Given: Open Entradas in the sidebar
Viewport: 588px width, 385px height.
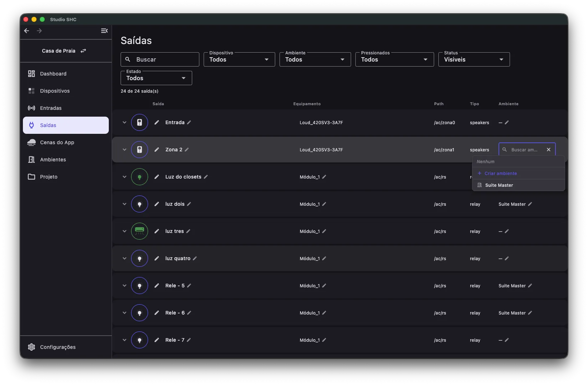Looking at the screenshot, I should point(66,108).
